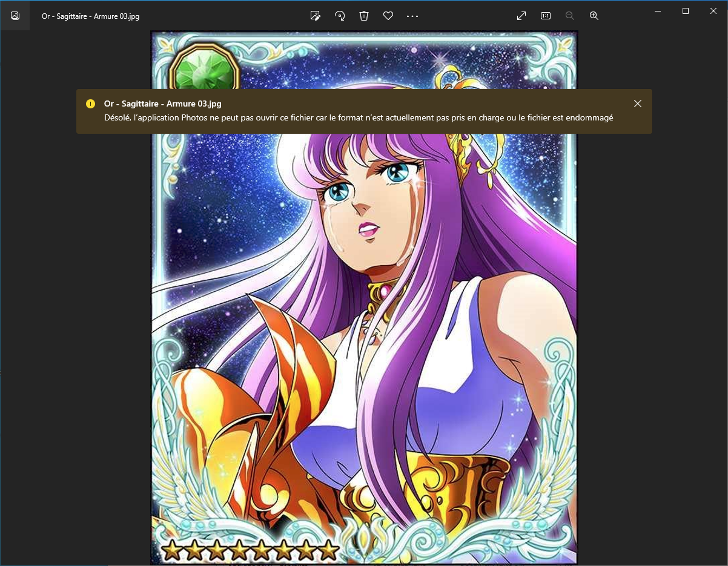
Task: Click the yellow warning icon in the banner
Action: pos(91,104)
